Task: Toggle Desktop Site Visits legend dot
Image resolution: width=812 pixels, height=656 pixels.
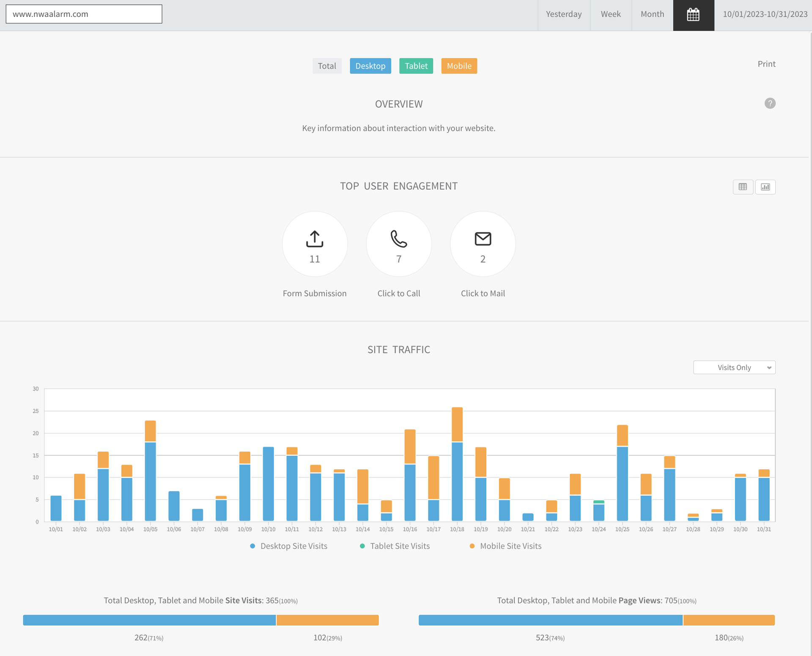Action: tap(252, 546)
